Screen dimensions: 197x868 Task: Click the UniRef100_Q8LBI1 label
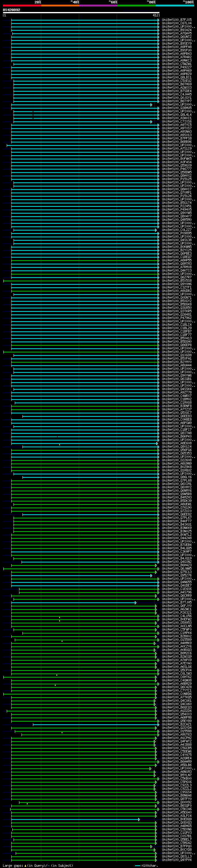(x=177, y=78)
